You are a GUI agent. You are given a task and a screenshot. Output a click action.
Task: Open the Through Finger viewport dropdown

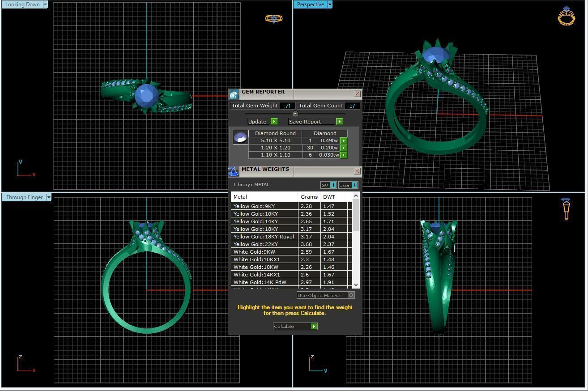click(49, 197)
